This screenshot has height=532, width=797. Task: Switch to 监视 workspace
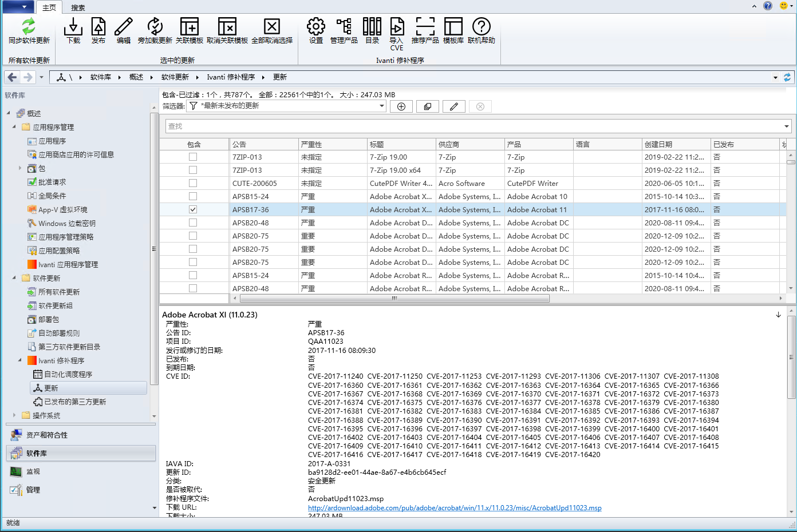[80, 471]
